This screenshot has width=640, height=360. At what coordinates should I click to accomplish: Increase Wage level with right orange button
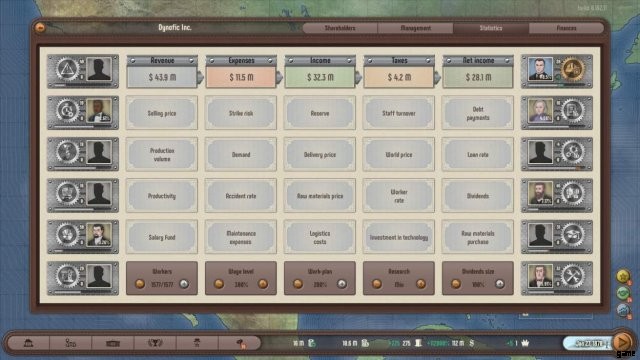click(263, 284)
